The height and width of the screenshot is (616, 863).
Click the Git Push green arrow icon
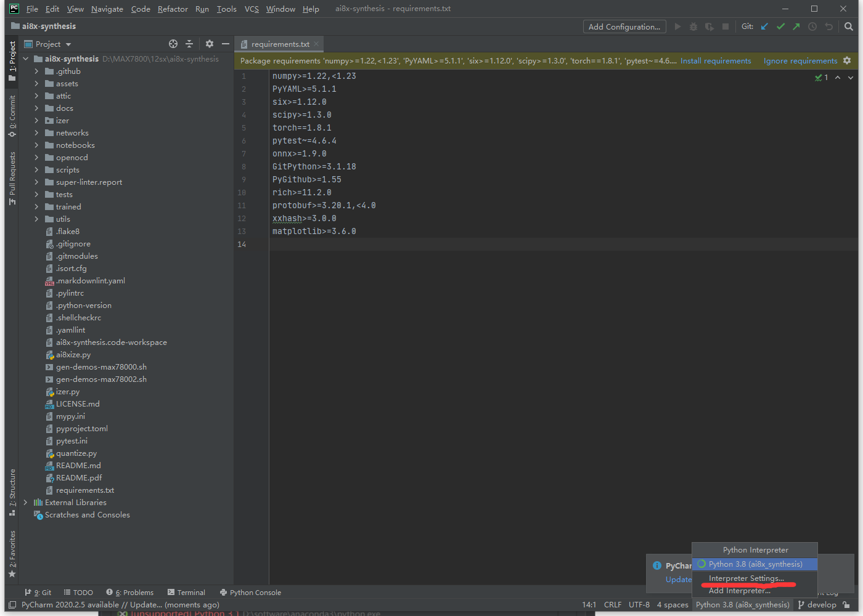tap(796, 26)
